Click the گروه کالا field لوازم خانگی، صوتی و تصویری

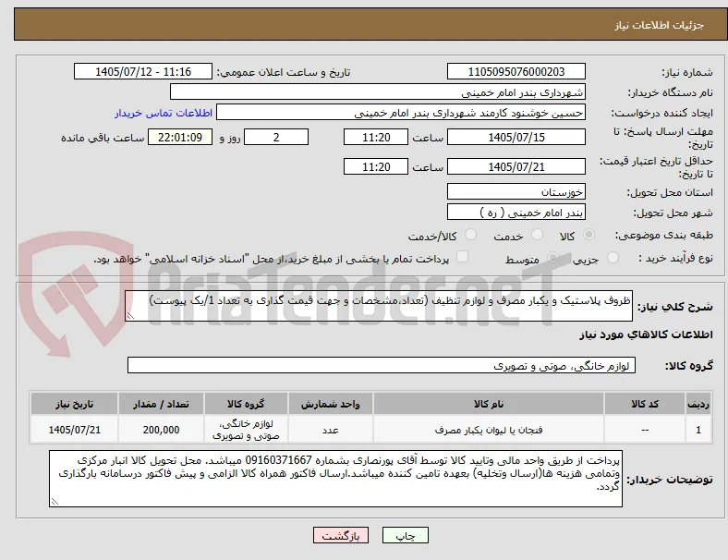pyautogui.click(x=382, y=365)
